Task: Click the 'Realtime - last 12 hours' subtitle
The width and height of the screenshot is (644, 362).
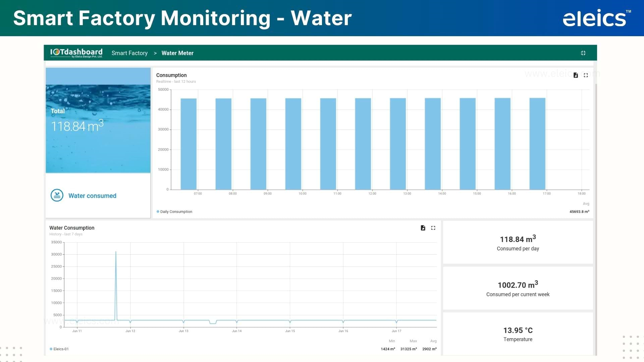Action: coord(176,81)
